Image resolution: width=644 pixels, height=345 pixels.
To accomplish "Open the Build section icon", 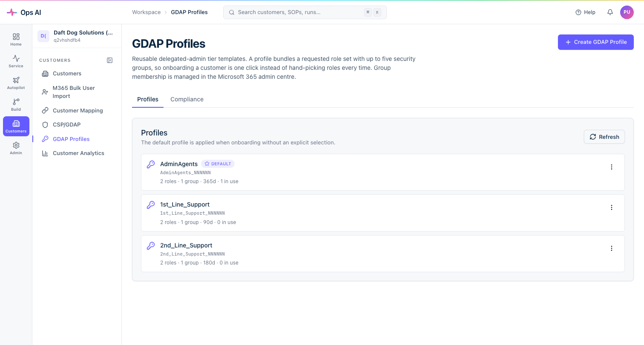I will 16,105.
